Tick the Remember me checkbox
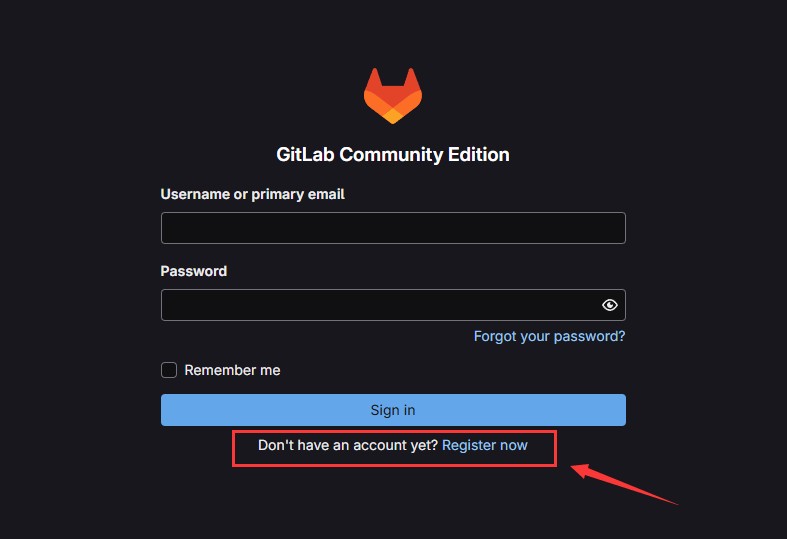Image resolution: width=787 pixels, height=539 pixels. pos(169,370)
